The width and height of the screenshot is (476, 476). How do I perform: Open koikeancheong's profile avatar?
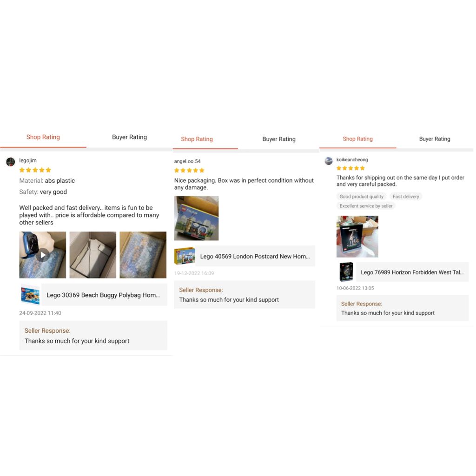click(329, 161)
